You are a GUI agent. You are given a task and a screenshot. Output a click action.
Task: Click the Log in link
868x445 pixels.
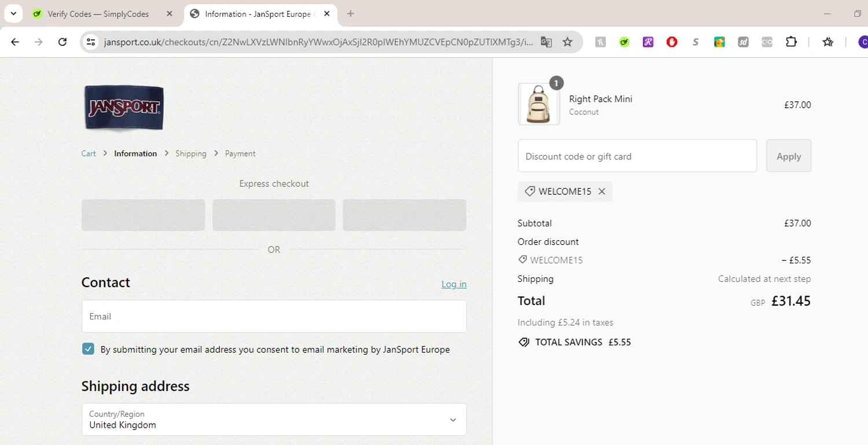(454, 284)
